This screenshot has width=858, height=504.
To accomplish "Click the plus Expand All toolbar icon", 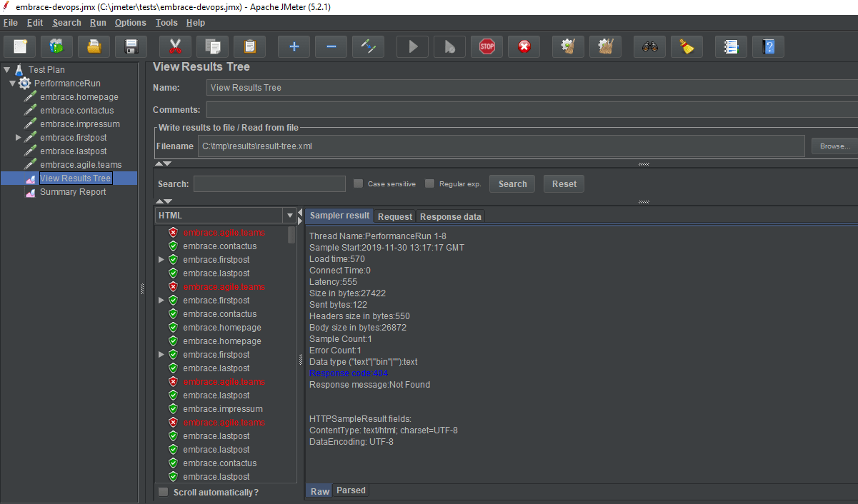I will [x=294, y=47].
